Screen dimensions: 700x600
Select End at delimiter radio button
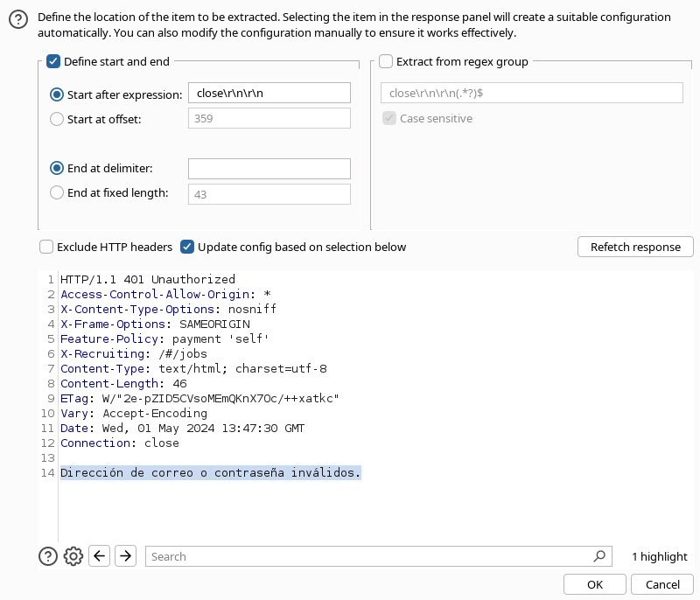pos(57,168)
